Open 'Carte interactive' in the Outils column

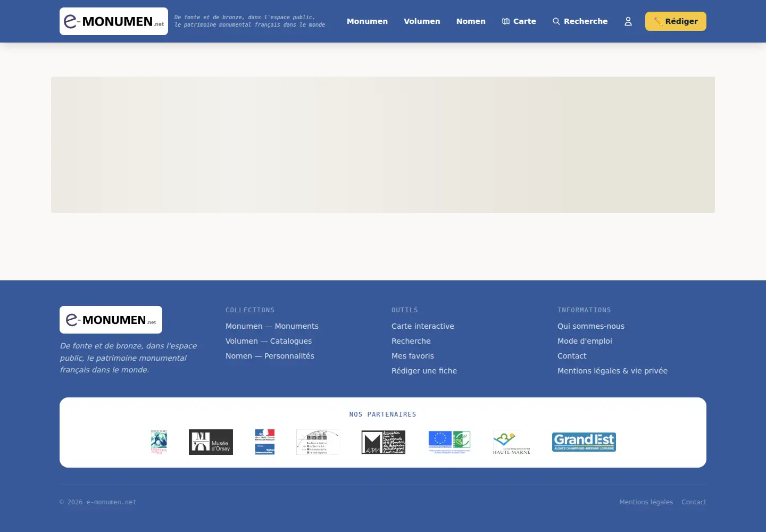coord(423,326)
